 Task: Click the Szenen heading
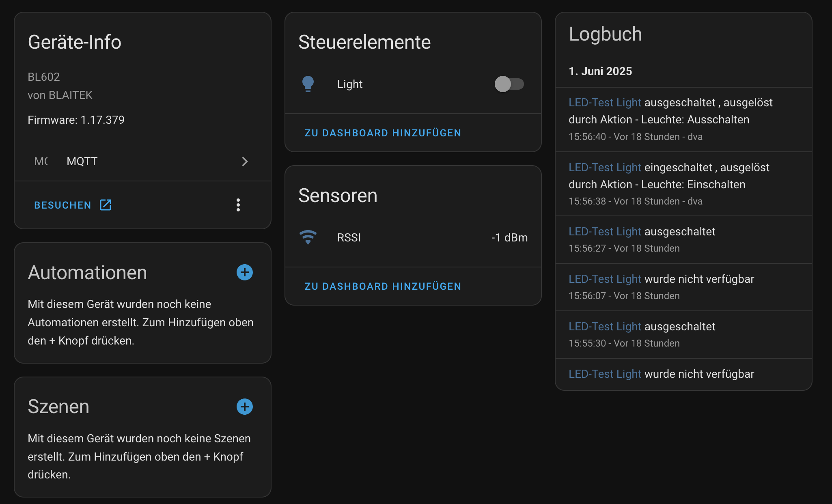[58, 407]
